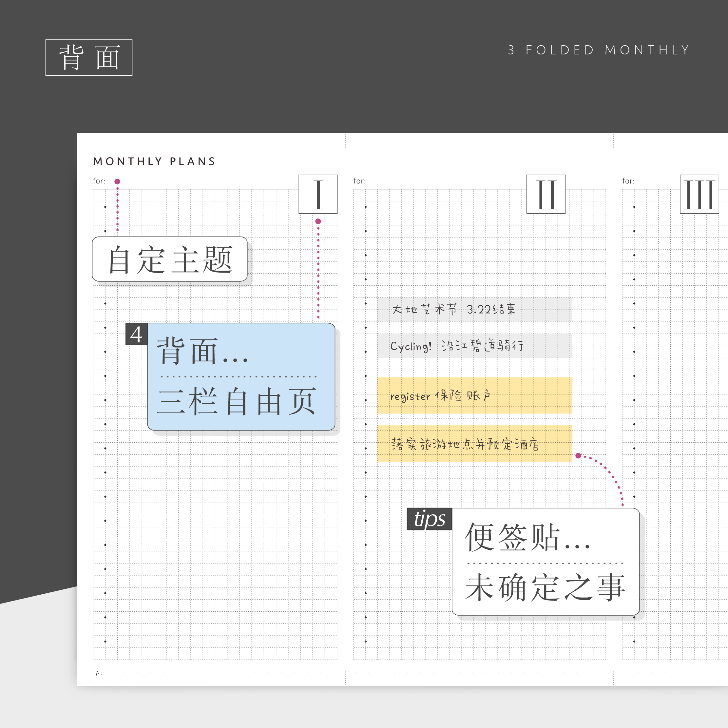Viewport: 728px width, 728px height.
Task: Click pink dot beside yellow sticky note
Action: (578, 455)
